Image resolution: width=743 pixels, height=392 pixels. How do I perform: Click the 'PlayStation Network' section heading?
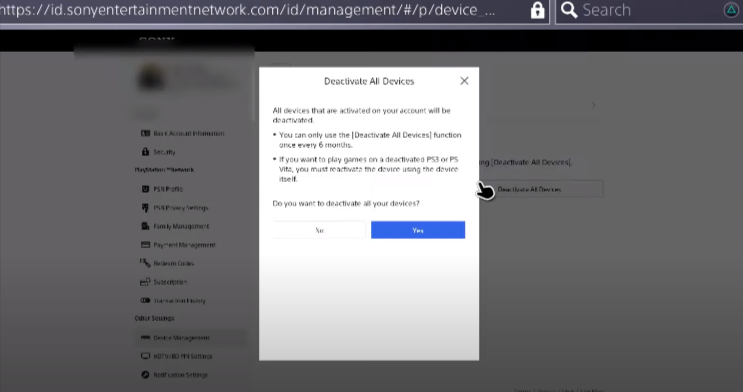[x=164, y=170]
